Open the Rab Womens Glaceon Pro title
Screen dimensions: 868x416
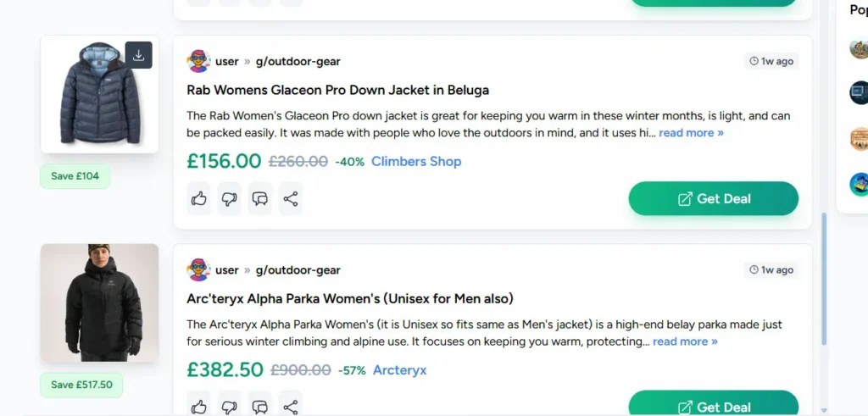337,90
